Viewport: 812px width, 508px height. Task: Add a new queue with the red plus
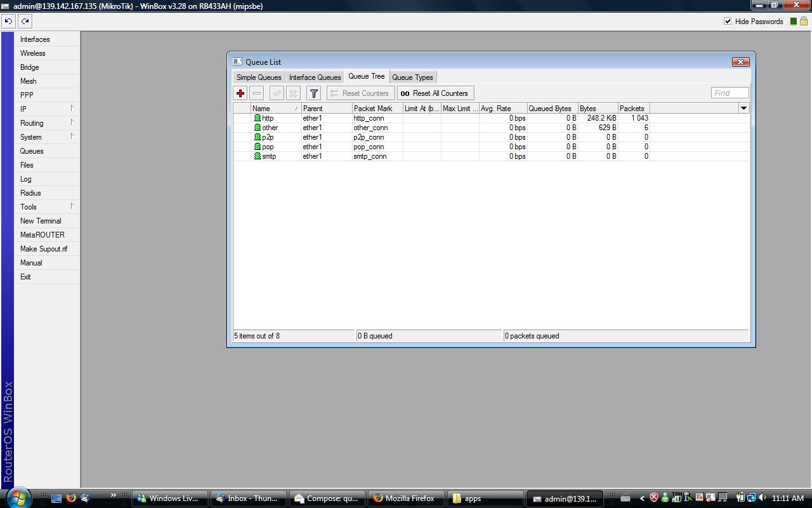click(x=240, y=93)
